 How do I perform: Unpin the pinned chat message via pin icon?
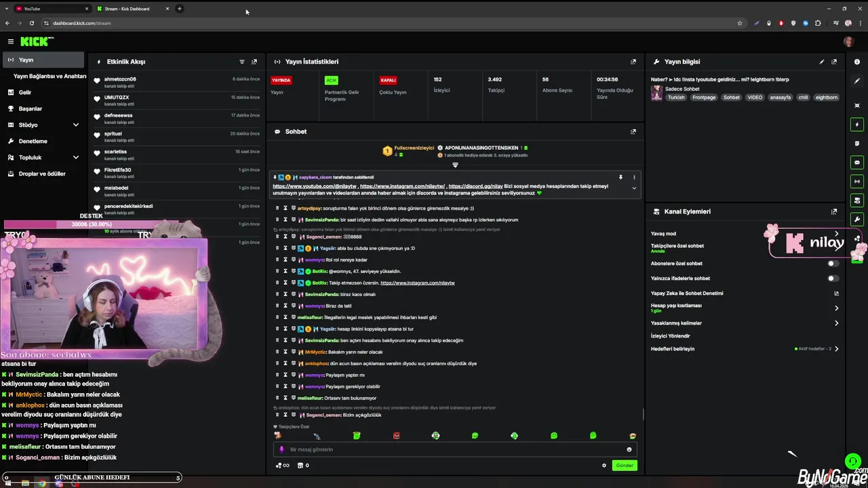point(620,177)
